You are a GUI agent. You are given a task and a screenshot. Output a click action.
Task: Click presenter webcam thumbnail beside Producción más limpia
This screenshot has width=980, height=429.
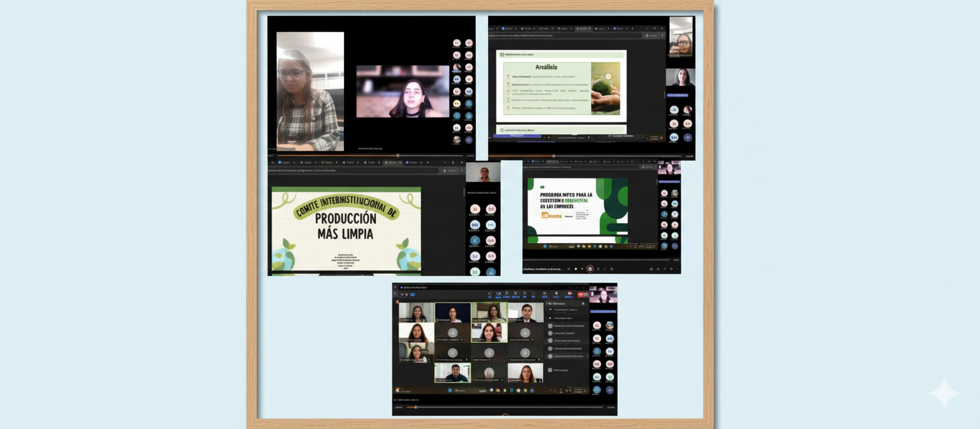point(483,173)
